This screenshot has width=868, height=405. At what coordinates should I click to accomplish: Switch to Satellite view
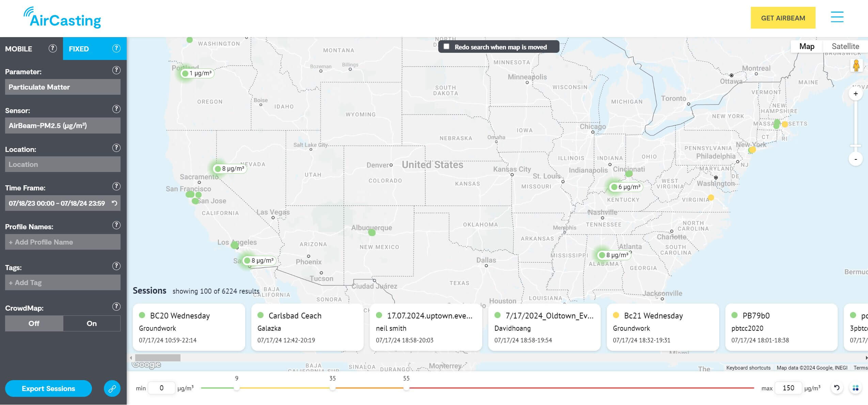click(x=845, y=46)
